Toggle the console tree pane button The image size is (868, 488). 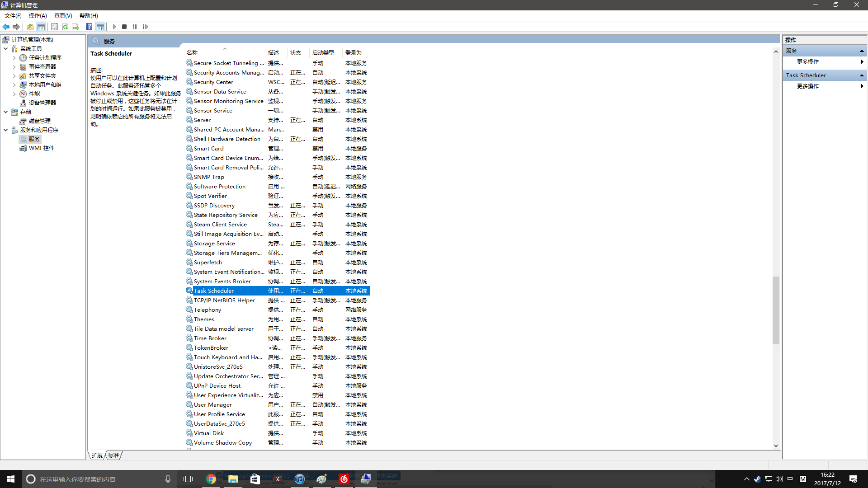[x=41, y=27]
